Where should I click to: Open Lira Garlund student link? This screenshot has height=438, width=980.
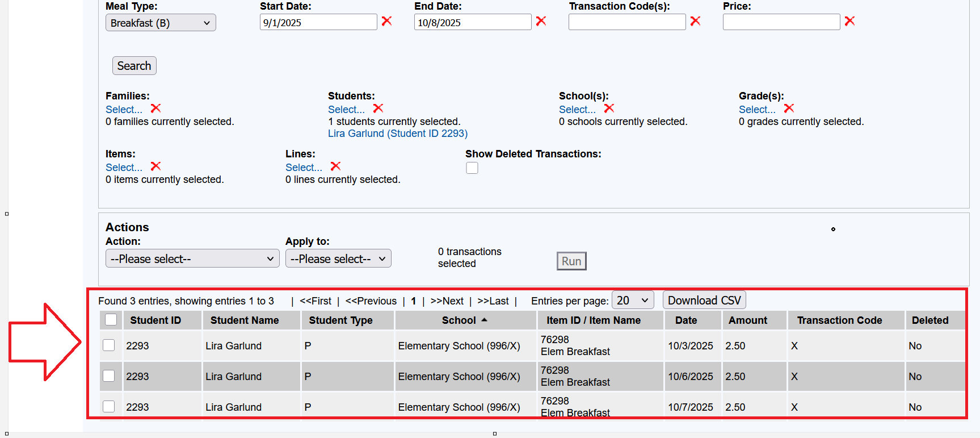tap(397, 134)
